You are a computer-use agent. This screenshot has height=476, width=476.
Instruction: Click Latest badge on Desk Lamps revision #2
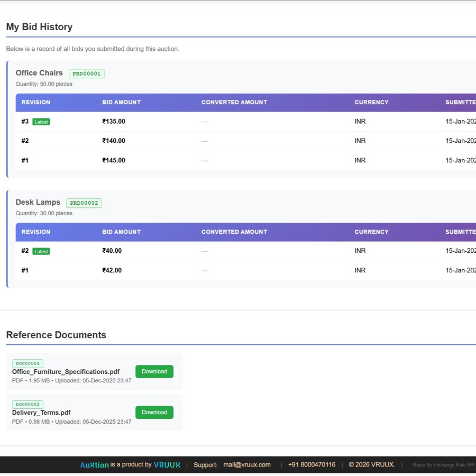(41, 251)
